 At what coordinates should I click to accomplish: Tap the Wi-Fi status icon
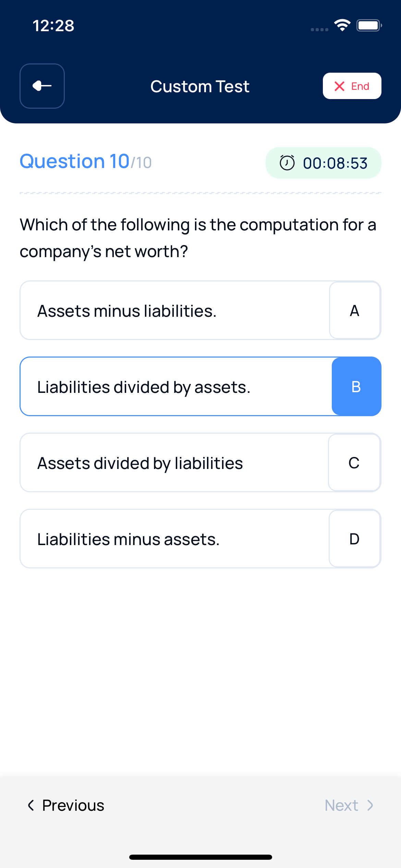point(342,25)
